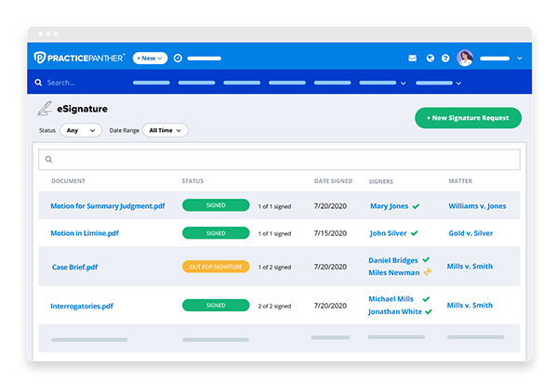Screen dimensions: 558x392
Task: Click the Out for Signature status badge
Action: tap(216, 267)
